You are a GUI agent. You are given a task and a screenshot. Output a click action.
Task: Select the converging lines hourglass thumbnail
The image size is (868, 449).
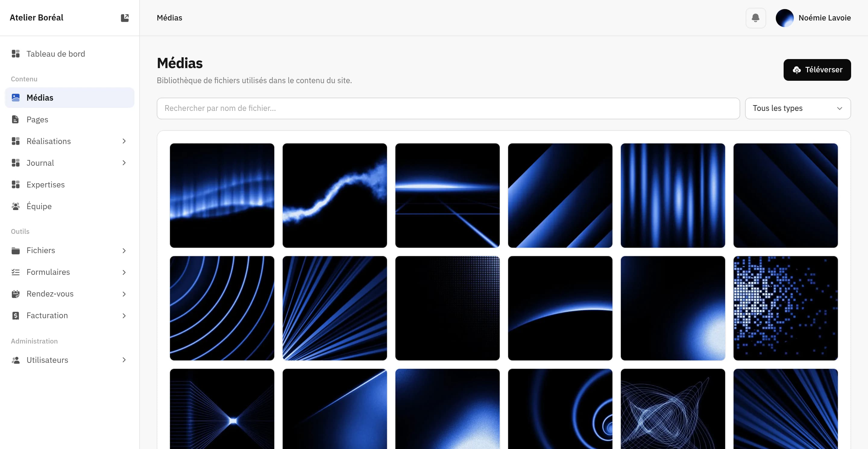coord(222,409)
